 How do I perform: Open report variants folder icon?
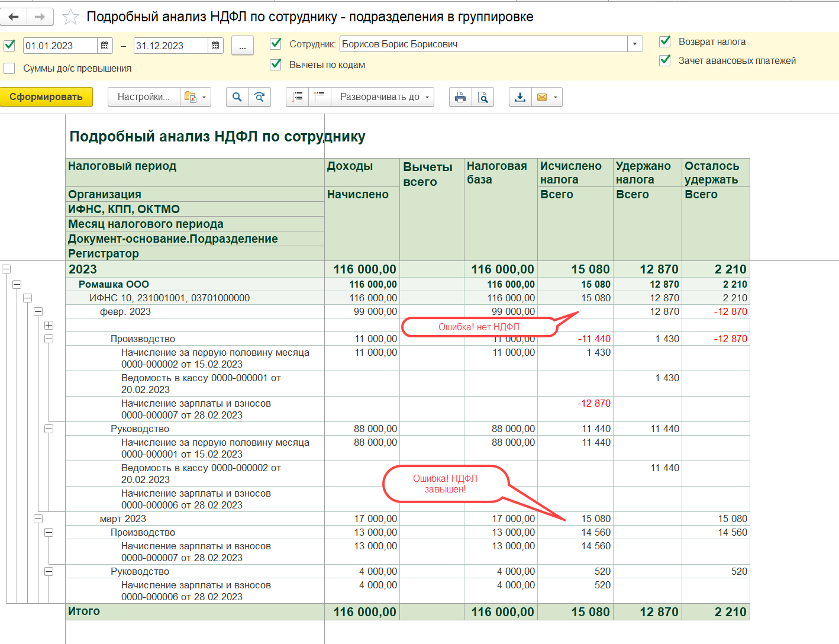tap(190, 97)
